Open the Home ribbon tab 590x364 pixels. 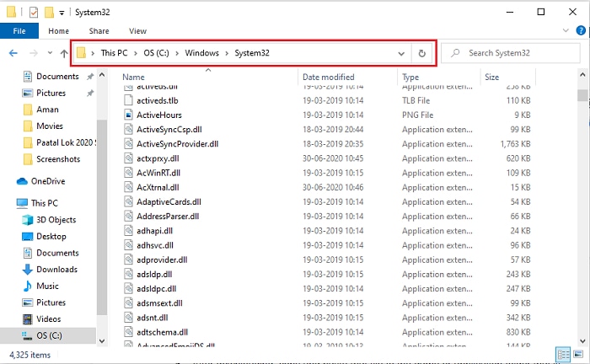(58, 31)
